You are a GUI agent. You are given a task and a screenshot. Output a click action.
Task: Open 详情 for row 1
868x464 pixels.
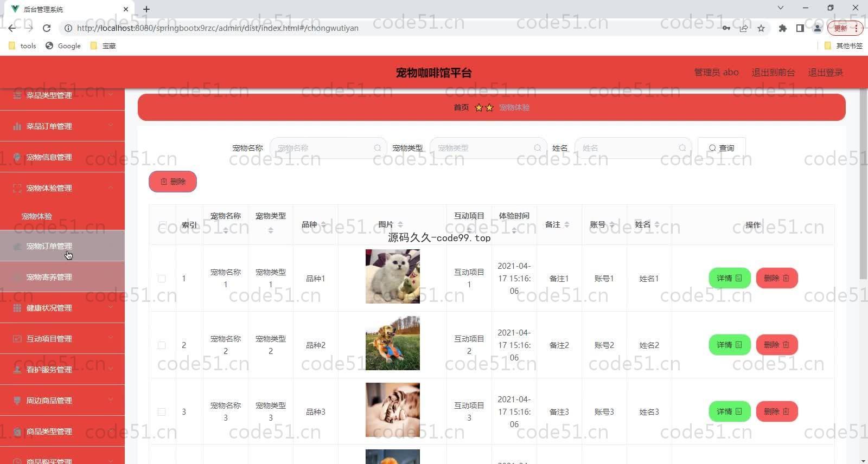coord(729,278)
